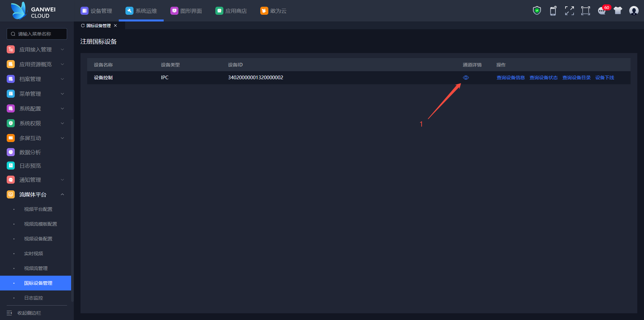This screenshot has height=320, width=644.
Task: Expand the 应用资源概览 menu chevron
Action: click(x=62, y=64)
